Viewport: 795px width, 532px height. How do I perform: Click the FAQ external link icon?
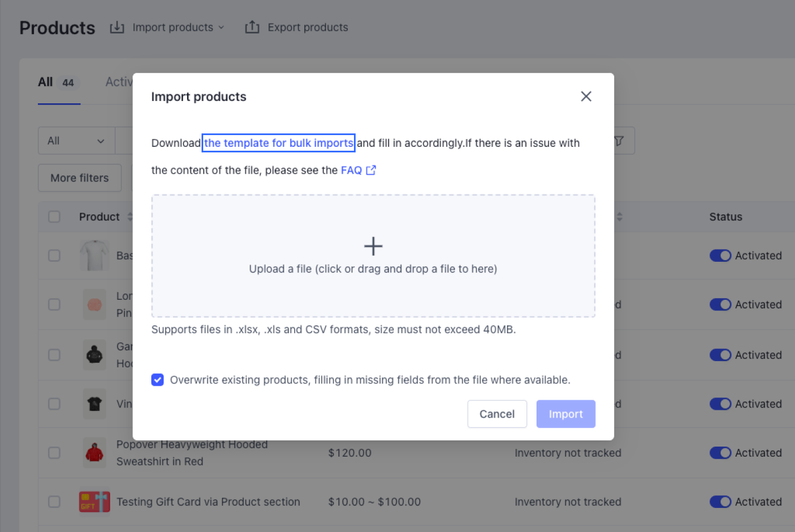point(371,170)
